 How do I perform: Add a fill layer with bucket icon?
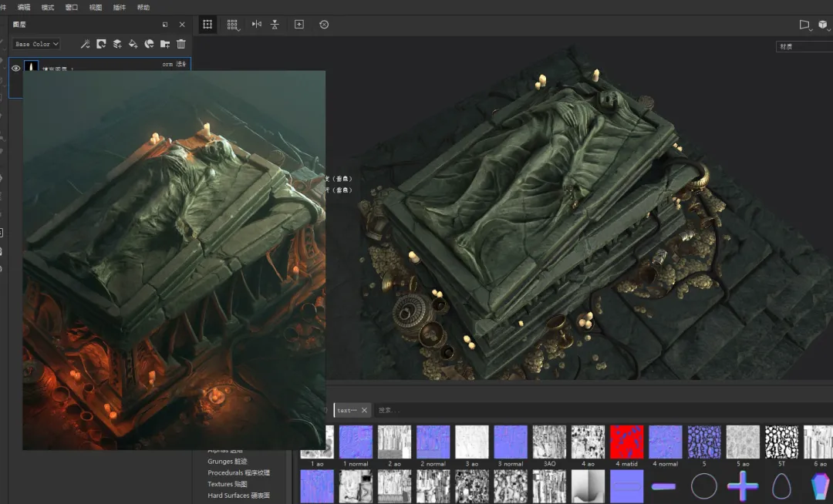[x=133, y=44]
